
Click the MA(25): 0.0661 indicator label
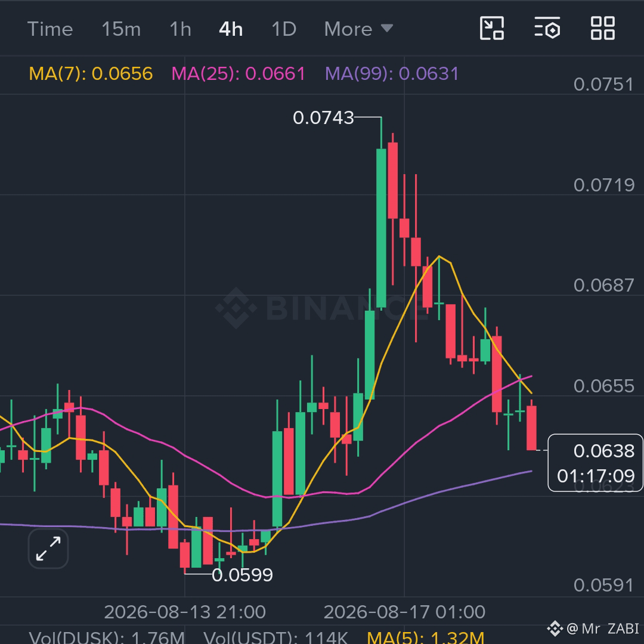tap(238, 74)
